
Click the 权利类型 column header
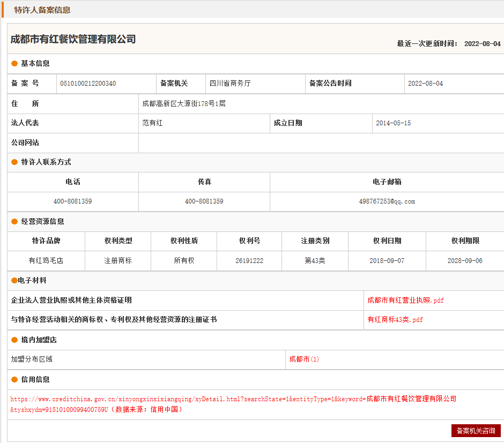(x=118, y=241)
